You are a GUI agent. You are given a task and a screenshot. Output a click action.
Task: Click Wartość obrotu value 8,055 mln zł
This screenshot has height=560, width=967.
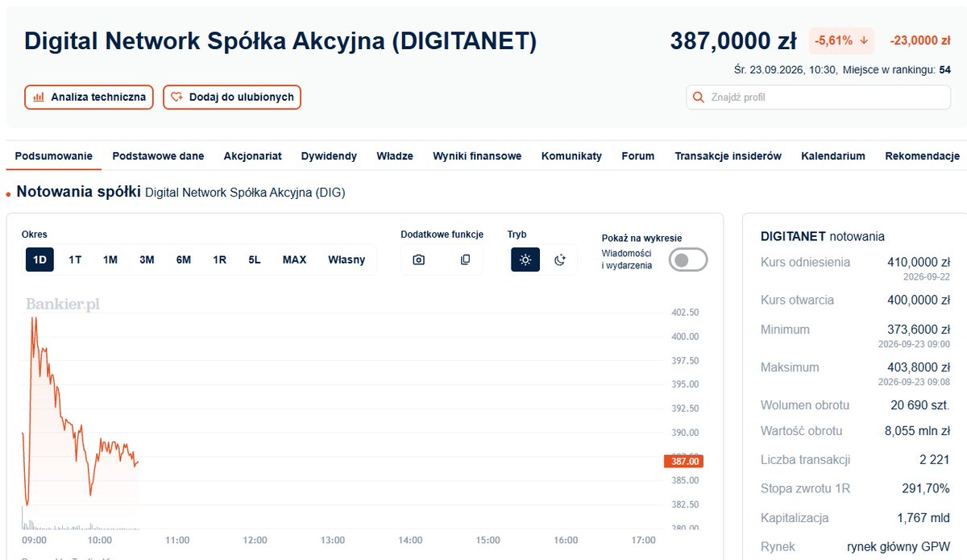tap(918, 431)
